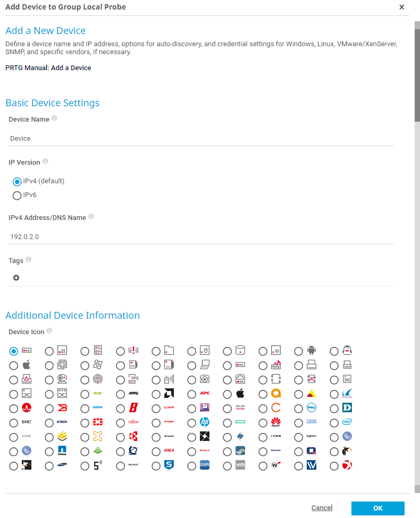This screenshot has height=518, width=420.
Task: Show help for IPv4 Address/DNS Name
Action: 91,217
